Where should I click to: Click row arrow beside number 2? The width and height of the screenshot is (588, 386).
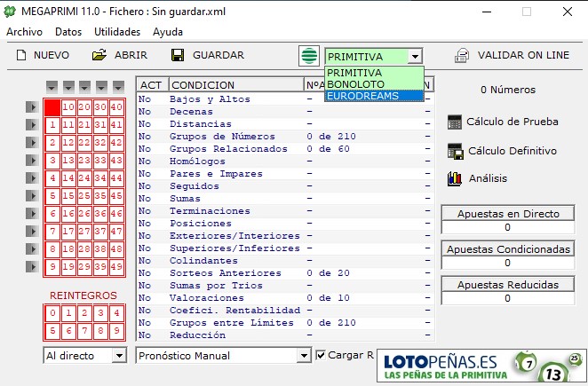pos(32,142)
